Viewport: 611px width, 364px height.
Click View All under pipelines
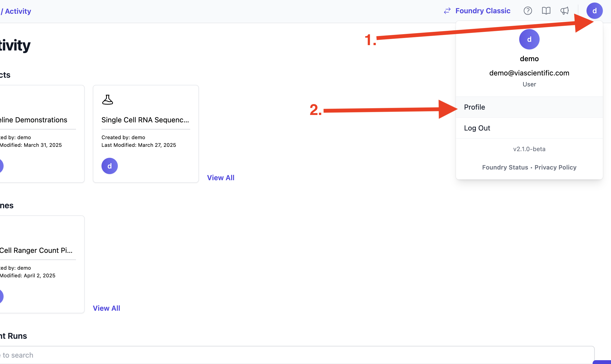107,308
